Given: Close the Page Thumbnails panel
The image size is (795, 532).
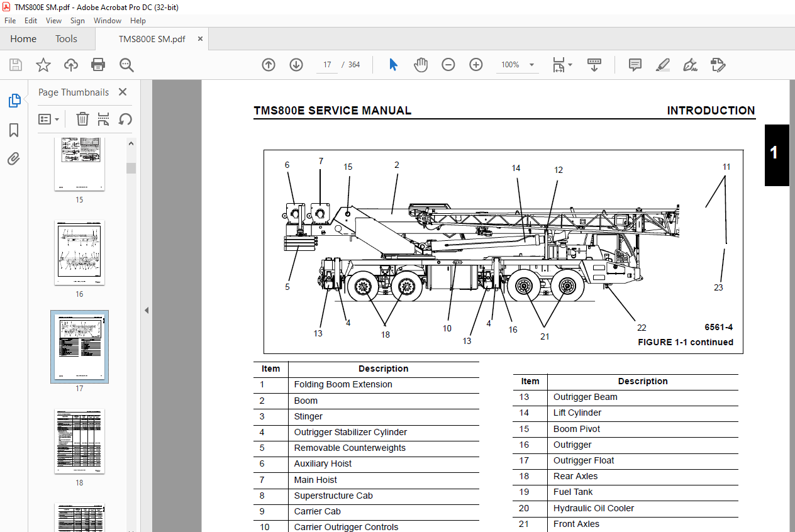Looking at the screenshot, I should tap(123, 92).
